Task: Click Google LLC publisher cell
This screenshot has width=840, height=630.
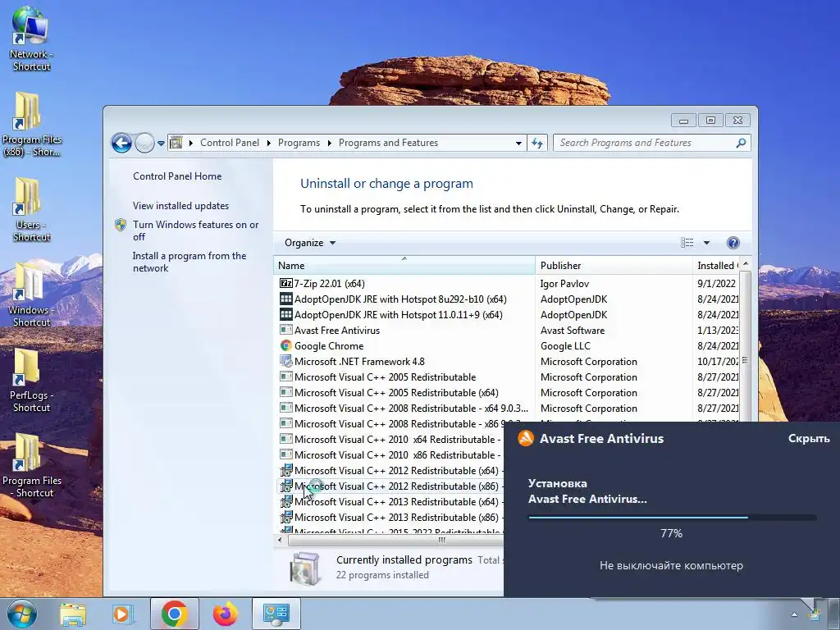Action: pos(565,345)
